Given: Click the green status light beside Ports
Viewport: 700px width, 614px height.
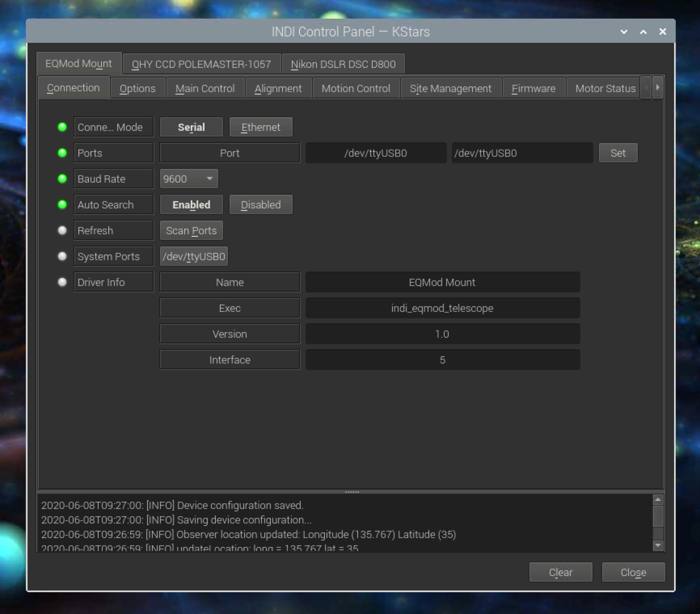Looking at the screenshot, I should (x=62, y=153).
